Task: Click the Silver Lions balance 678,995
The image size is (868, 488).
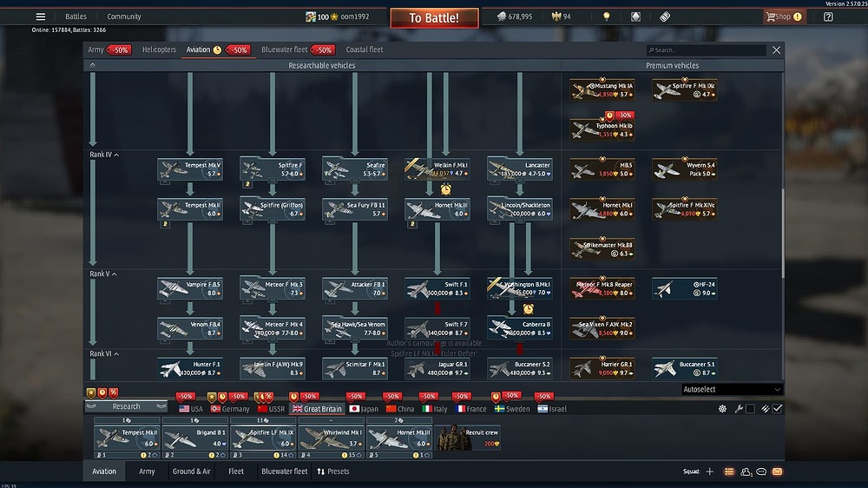Action: click(x=514, y=16)
